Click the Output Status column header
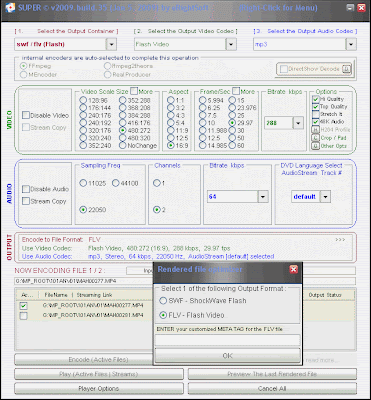The image size is (371, 400). 325,295
